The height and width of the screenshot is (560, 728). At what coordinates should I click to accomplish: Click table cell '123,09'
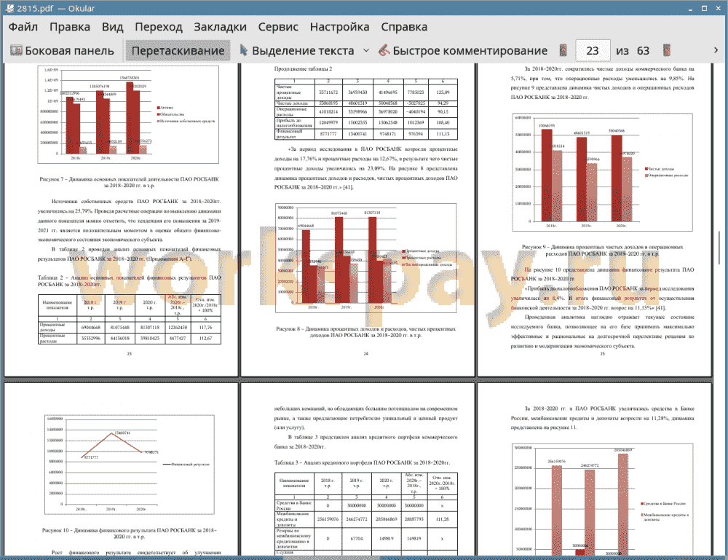443,92
